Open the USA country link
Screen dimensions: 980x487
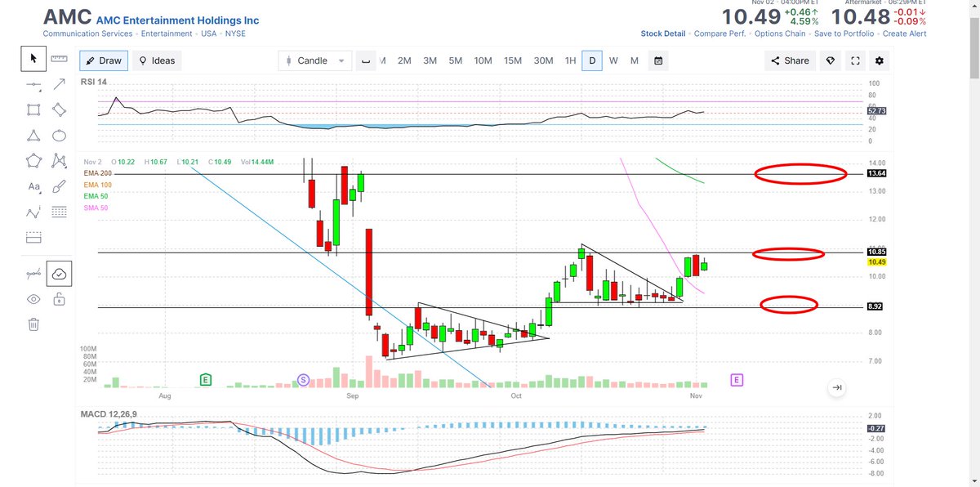pyautogui.click(x=209, y=34)
